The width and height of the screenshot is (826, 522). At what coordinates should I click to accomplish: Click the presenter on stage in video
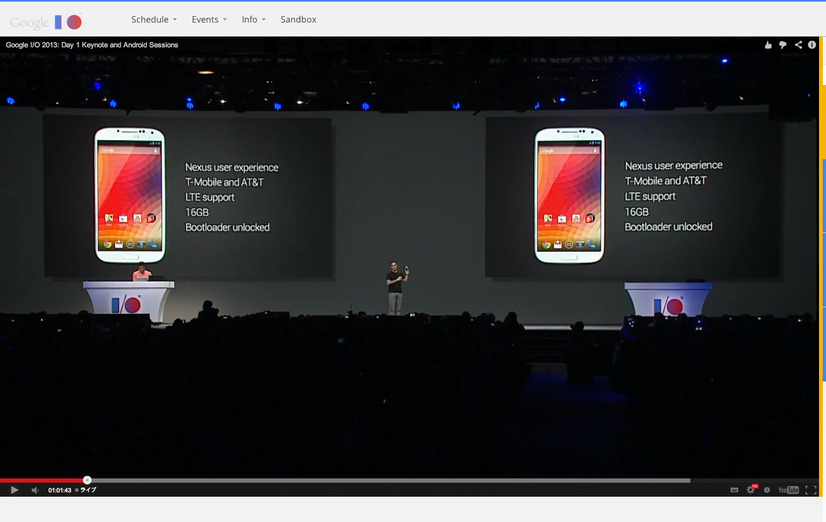coord(396,288)
